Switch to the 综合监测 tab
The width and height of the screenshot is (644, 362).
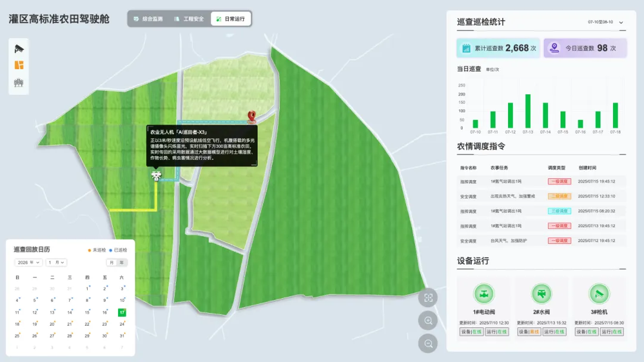pyautogui.click(x=148, y=19)
